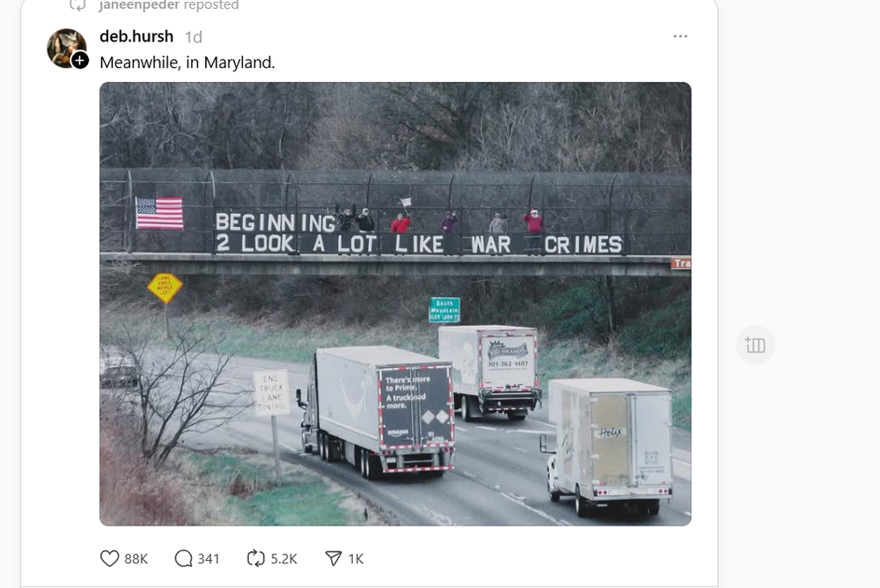Visit the deb.hursh username link

coord(137,37)
